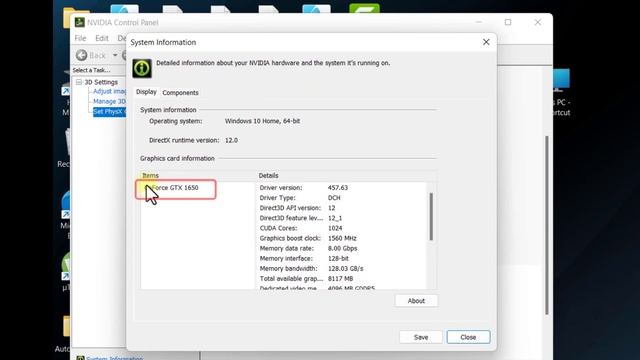The width and height of the screenshot is (640, 360).
Task: Click Direct3D feature level 12_1 row
Action: pyautogui.click(x=301, y=218)
